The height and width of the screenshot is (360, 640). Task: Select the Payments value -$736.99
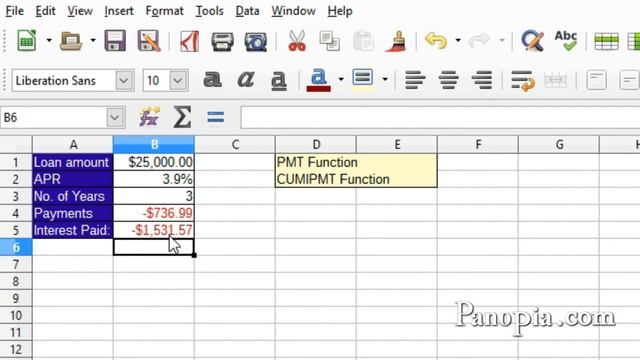pos(154,213)
